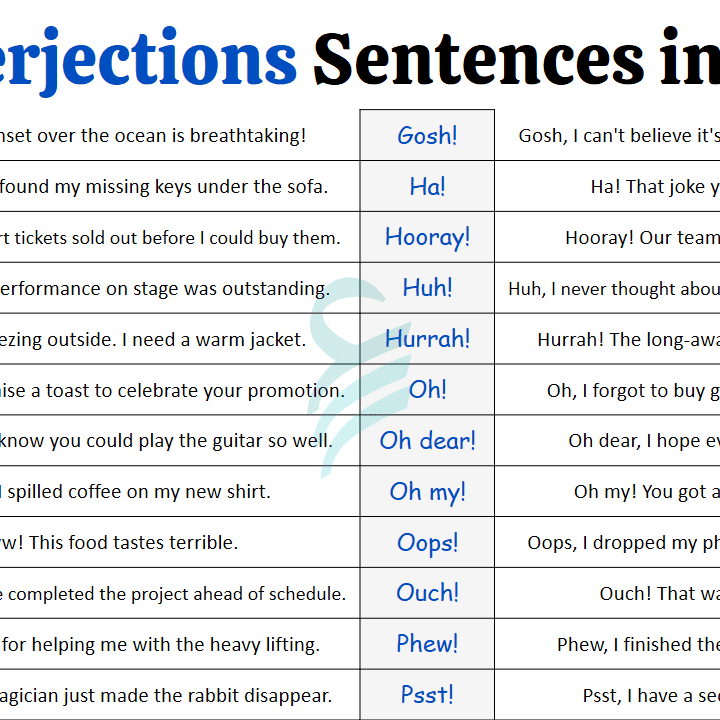Click the sentence about the magician's rabbit

point(165,695)
